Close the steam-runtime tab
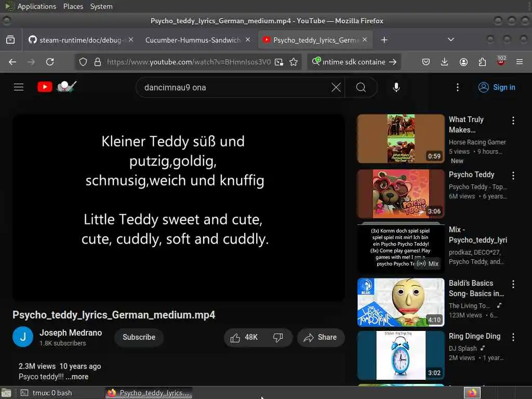This screenshot has height=399, width=532. pos(131,39)
